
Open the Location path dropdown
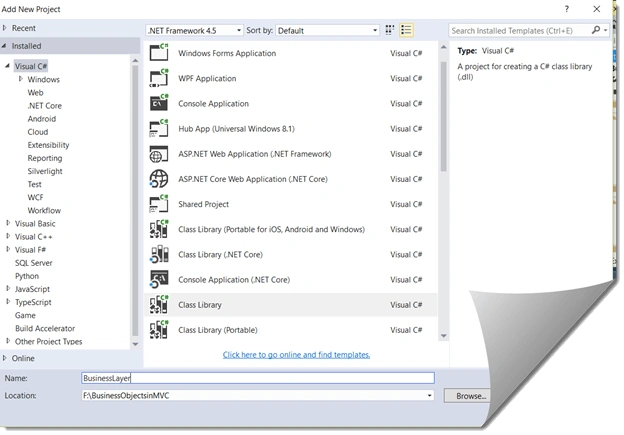[429, 395]
